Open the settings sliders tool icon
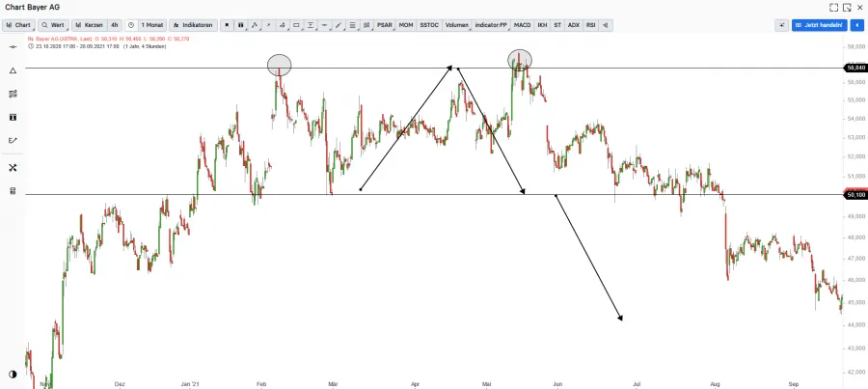The image size is (868, 389). click(x=366, y=25)
